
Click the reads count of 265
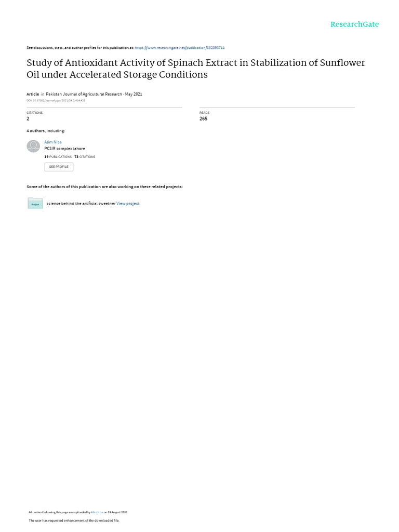203,119
